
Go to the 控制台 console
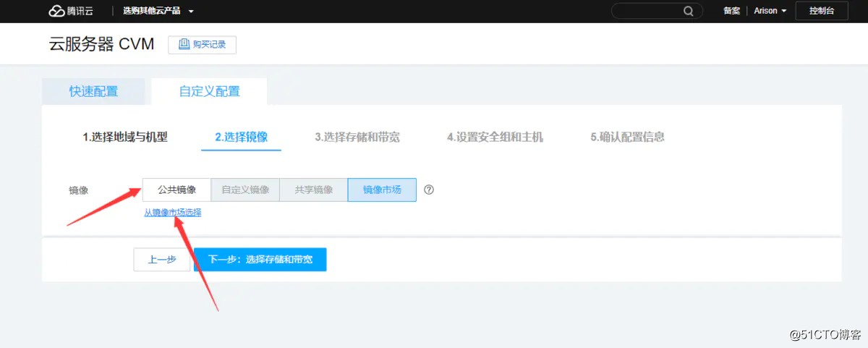pyautogui.click(x=821, y=11)
